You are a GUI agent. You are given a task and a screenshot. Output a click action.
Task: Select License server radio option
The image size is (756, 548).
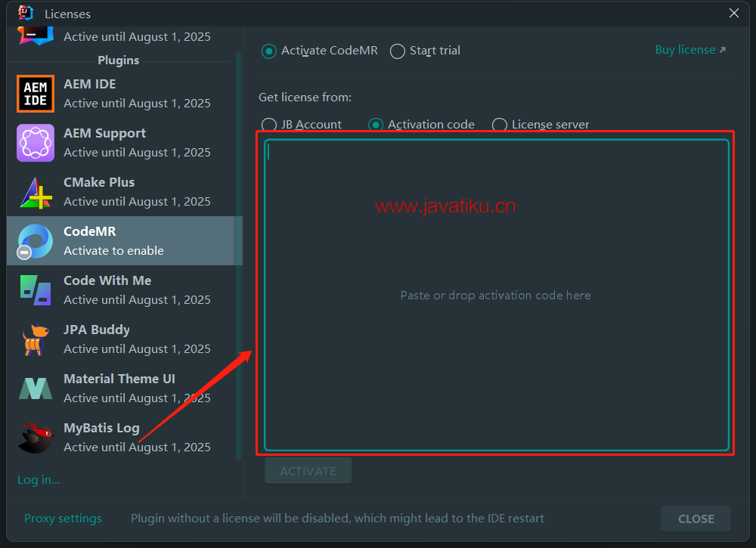(499, 125)
